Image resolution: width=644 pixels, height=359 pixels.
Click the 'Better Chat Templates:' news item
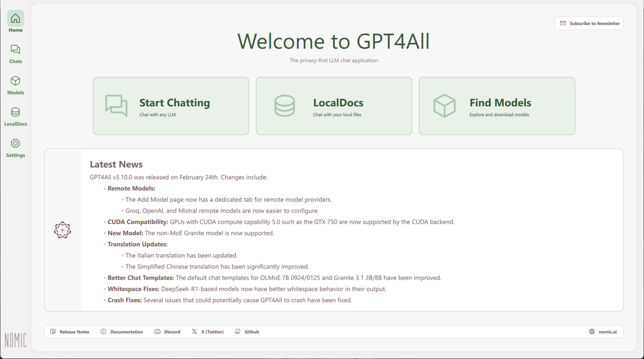pyautogui.click(x=274, y=278)
